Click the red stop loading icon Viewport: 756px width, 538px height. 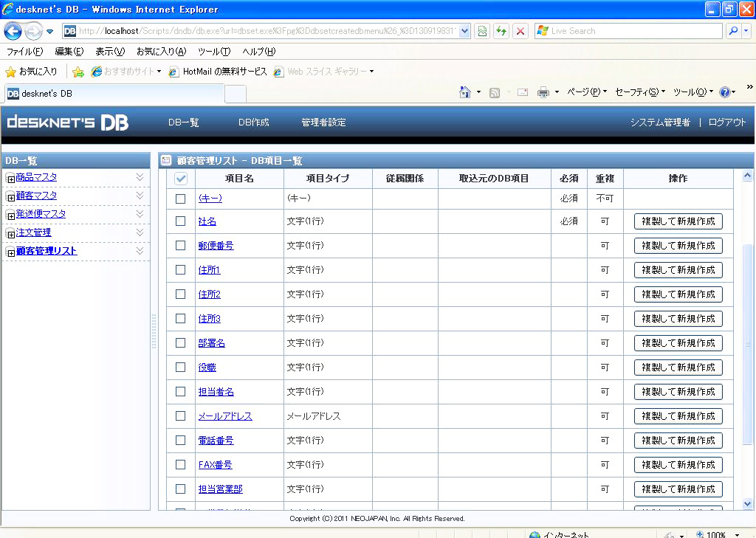520,31
